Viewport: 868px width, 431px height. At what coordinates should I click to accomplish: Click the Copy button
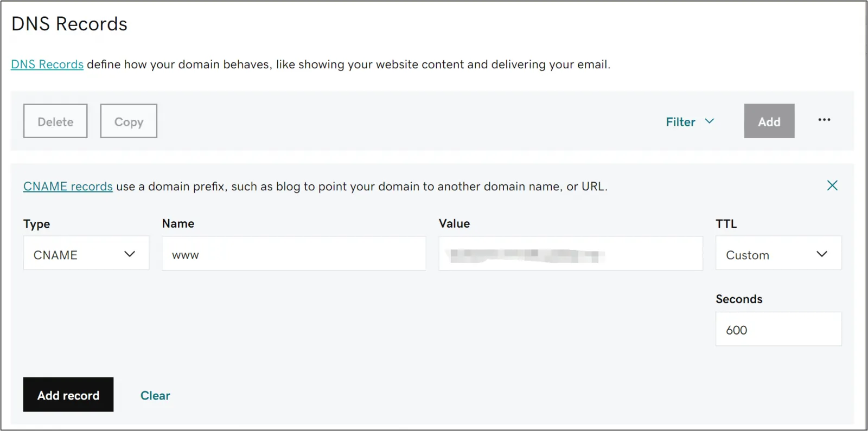pos(128,121)
